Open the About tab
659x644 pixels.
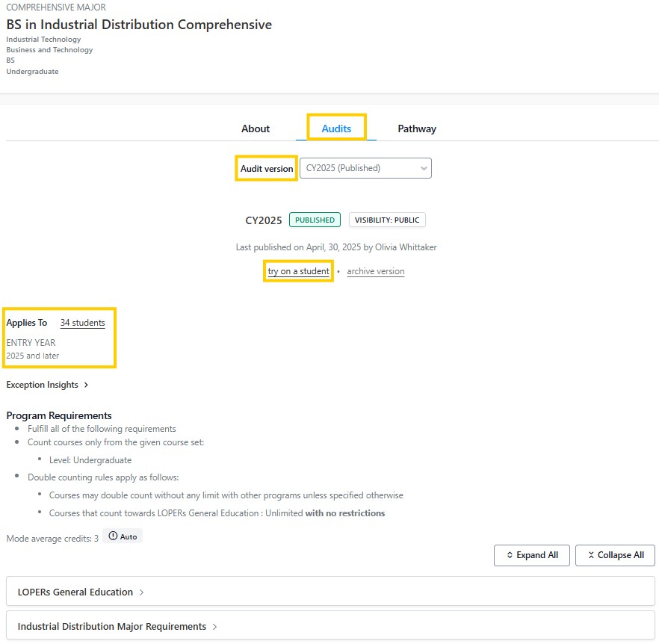(x=255, y=129)
